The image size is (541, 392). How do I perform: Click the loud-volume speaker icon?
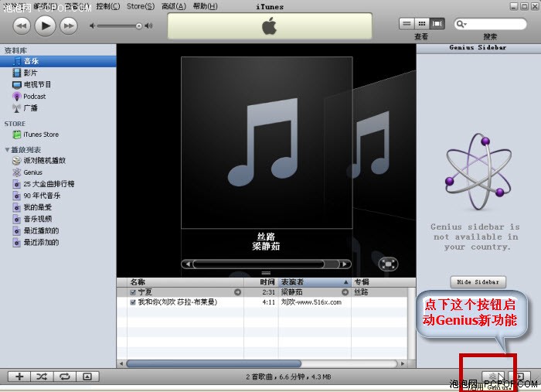click(x=149, y=26)
